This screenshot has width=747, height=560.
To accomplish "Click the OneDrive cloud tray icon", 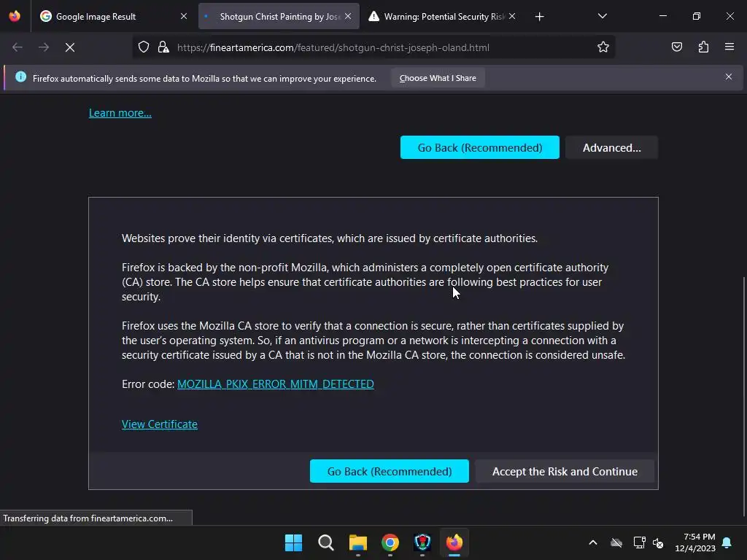I will pos(616,542).
